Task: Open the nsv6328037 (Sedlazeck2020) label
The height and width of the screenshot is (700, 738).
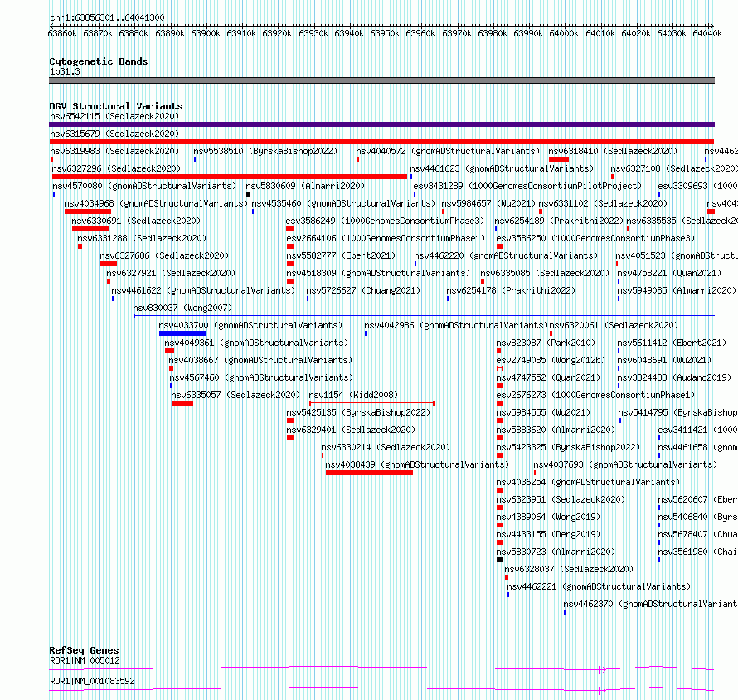Action: tap(569, 569)
